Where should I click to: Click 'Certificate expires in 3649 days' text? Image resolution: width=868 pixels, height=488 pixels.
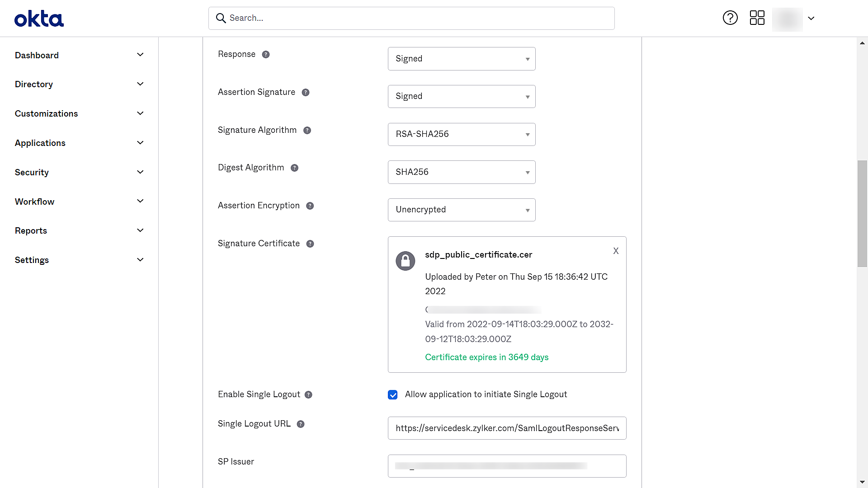tap(486, 357)
